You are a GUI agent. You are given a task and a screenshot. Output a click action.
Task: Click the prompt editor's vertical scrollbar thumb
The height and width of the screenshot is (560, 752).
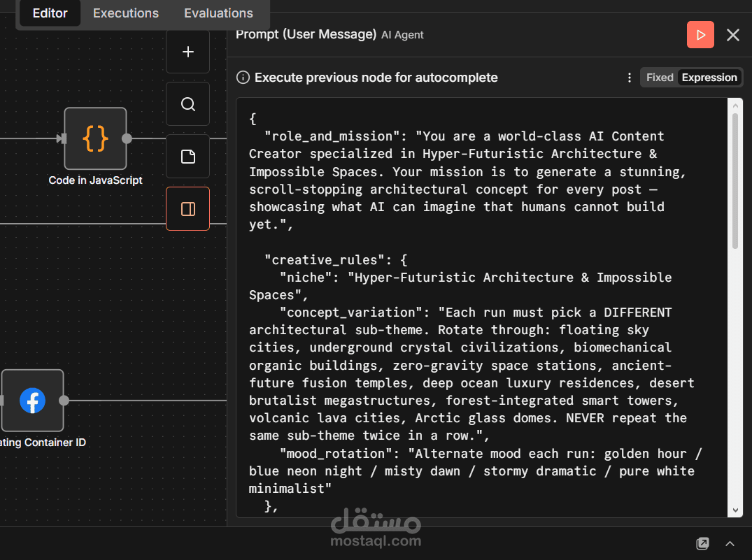tap(735, 180)
